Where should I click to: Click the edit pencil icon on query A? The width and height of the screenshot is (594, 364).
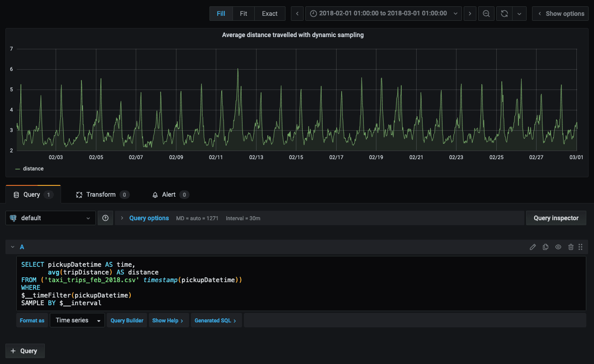(533, 247)
